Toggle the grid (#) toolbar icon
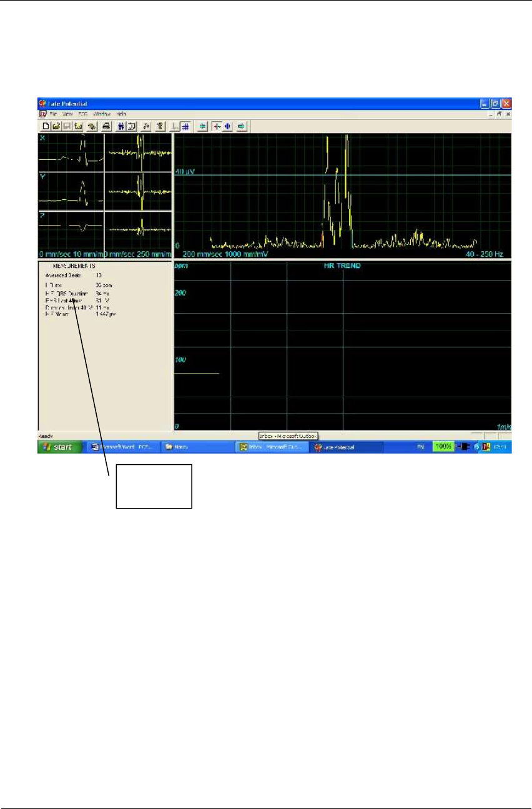This screenshot has height=809, width=532. (x=186, y=126)
